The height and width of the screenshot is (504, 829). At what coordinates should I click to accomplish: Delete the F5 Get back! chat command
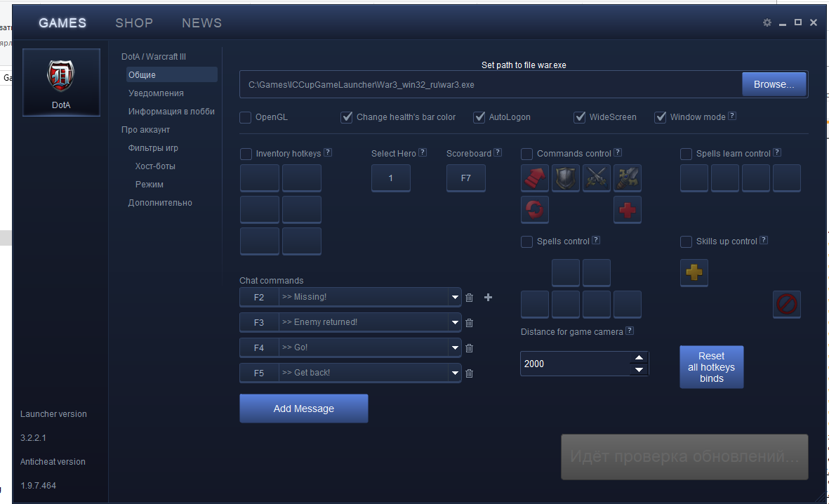click(469, 373)
